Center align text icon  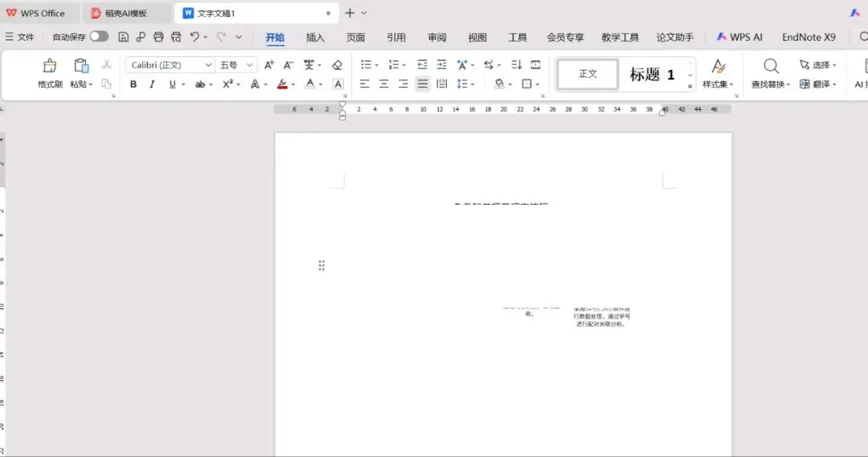383,84
